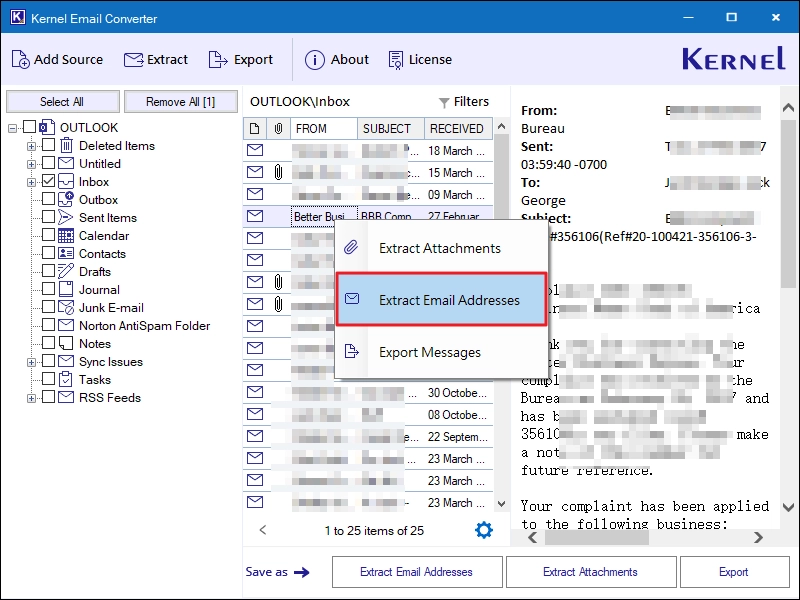Click the Calendar folder icon
The width and height of the screenshot is (800, 600).
click(66, 235)
